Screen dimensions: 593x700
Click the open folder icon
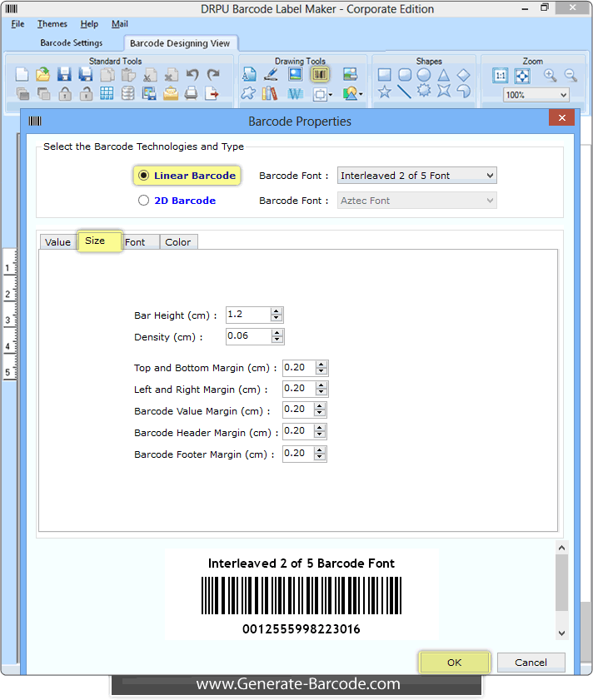coord(43,75)
